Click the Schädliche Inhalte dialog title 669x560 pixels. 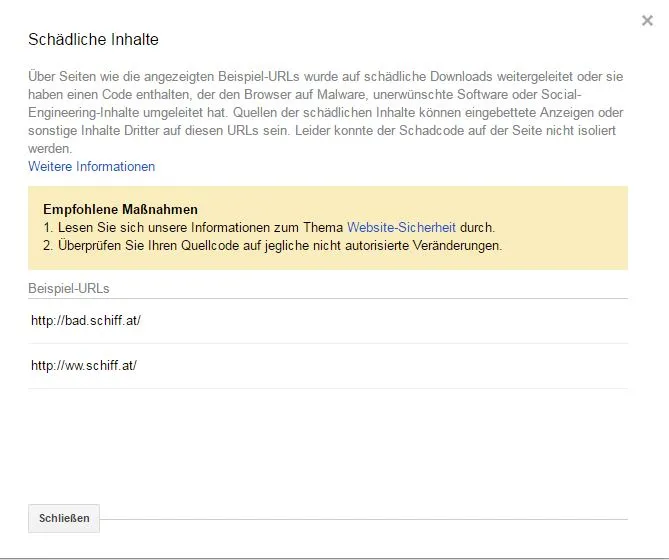(x=93, y=39)
